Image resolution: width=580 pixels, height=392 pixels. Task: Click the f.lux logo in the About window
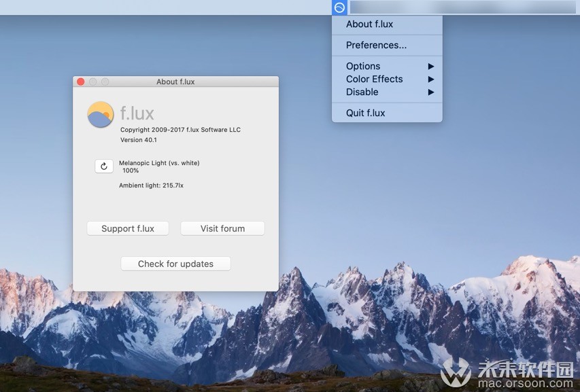click(99, 114)
